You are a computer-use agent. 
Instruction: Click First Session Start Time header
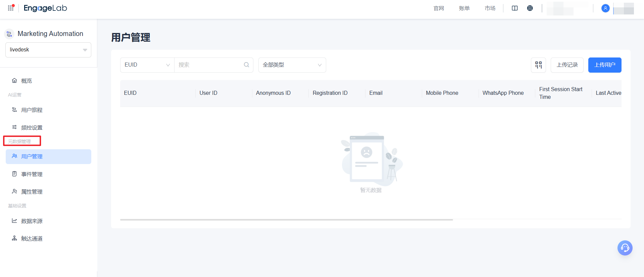563,93
